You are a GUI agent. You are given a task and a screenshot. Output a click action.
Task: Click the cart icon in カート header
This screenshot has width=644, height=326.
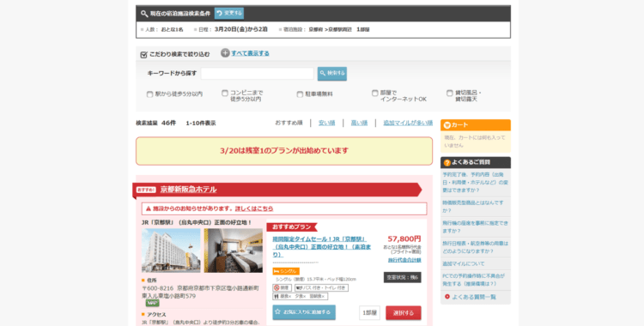(x=447, y=125)
